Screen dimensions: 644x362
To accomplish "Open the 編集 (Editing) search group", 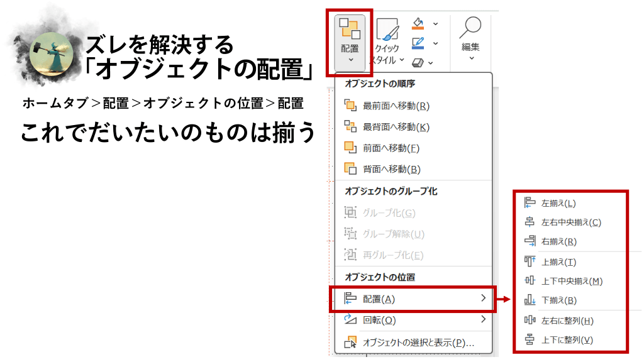I will click(x=470, y=39).
